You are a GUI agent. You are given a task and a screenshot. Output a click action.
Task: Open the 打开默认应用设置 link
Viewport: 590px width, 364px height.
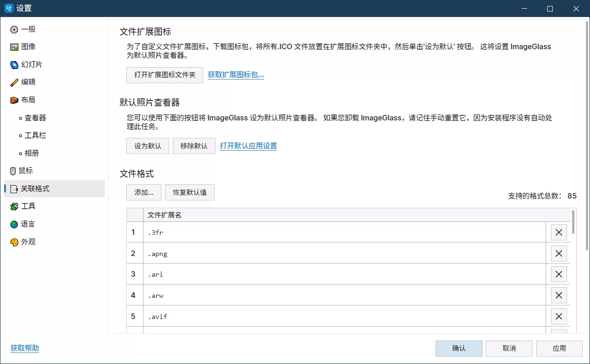click(x=248, y=146)
